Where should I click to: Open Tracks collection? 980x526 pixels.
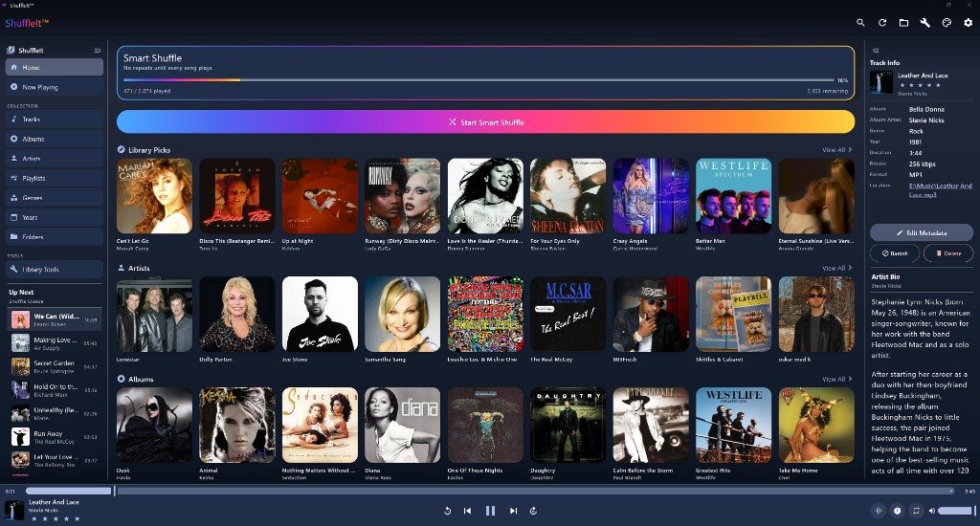(55, 120)
